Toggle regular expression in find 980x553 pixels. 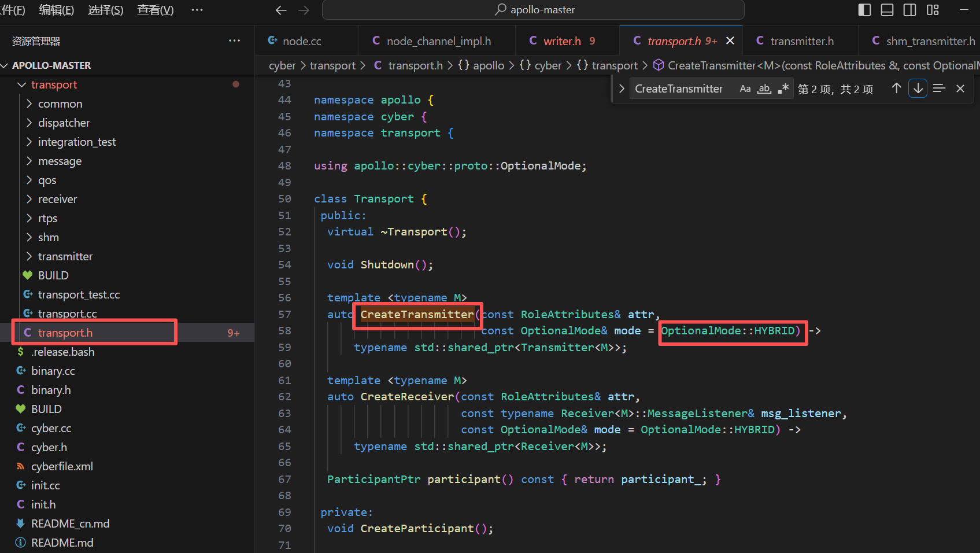point(783,89)
